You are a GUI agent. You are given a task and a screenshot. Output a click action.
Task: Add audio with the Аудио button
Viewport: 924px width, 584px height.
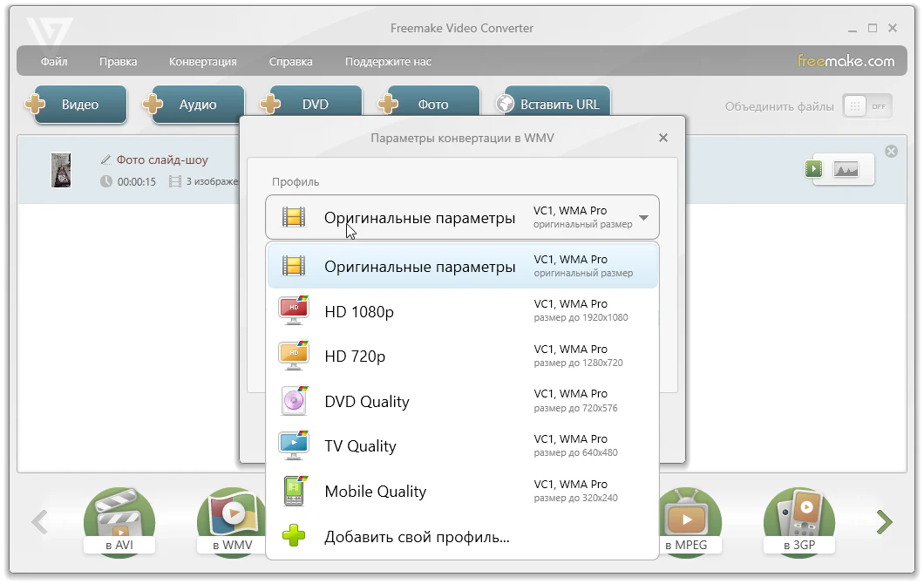click(198, 105)
